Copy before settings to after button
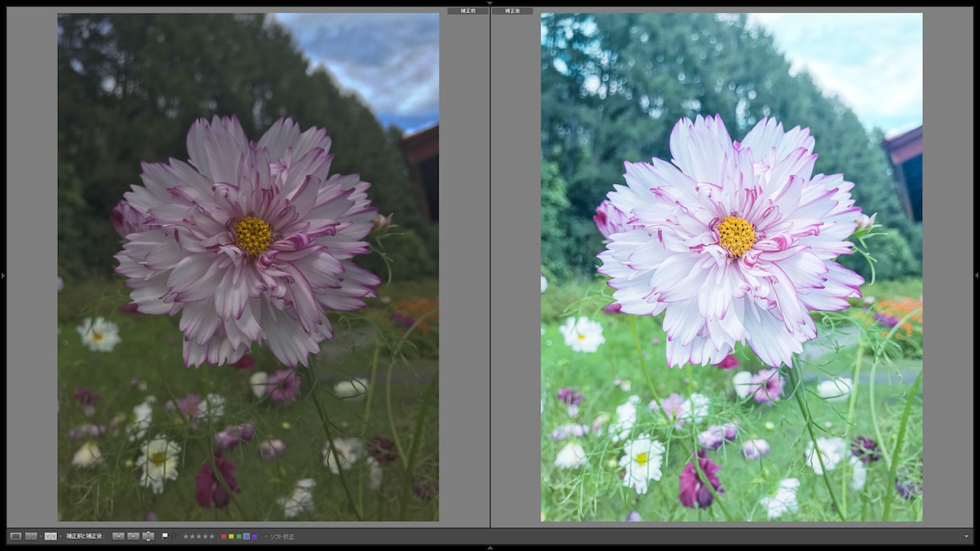Image resolution: width=980 pixels, height=551 pixels. [118, 536]
